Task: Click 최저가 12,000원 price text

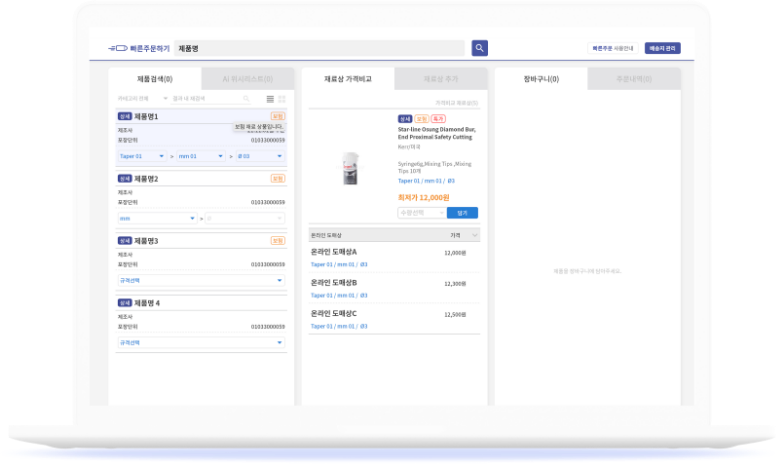Action: pyautogui.click(x=424, y=197)
